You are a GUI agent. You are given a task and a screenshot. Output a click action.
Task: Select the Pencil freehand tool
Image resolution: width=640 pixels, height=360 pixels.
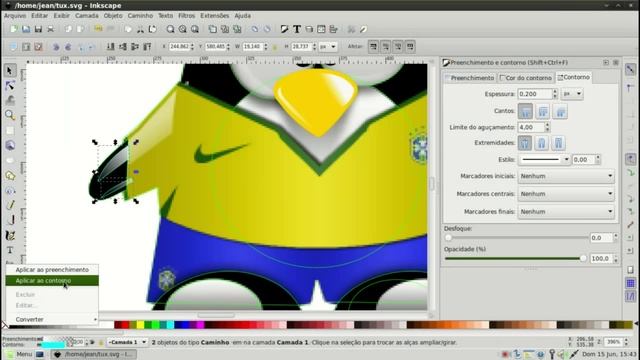coord(10,205)
